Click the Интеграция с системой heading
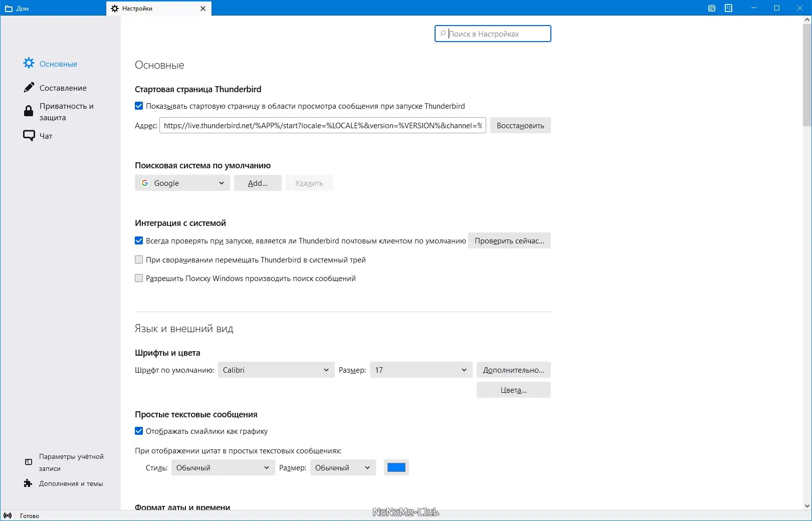Image resolution: width=812 pixels, height=521 pixels. pos(180,223)
